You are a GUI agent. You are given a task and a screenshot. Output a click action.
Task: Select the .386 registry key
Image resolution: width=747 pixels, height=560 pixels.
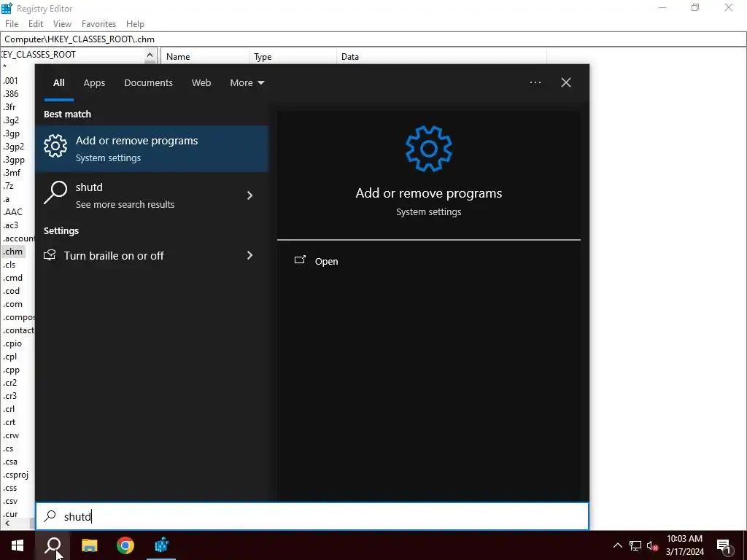[10, 94]
